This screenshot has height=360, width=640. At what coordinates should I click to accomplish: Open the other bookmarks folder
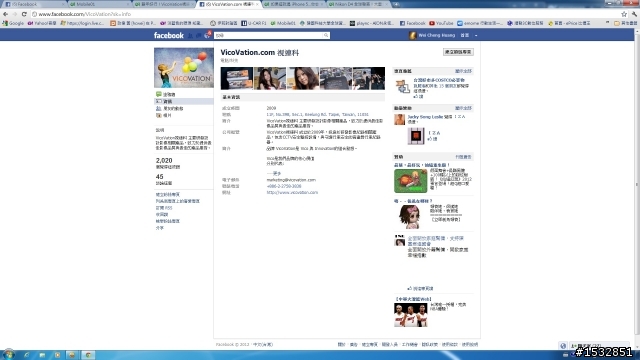click(x=625, y=23)
